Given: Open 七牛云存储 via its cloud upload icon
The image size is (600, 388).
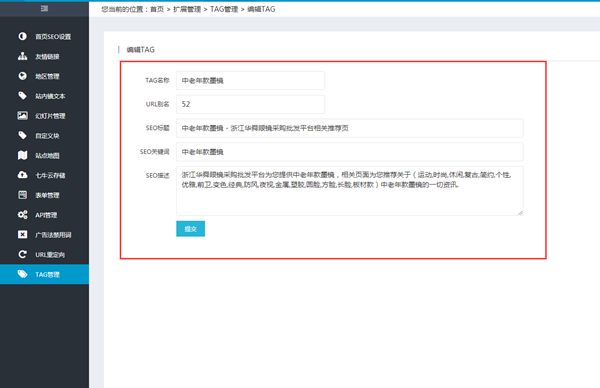Looking at the screenshot, I should [23, 175].
